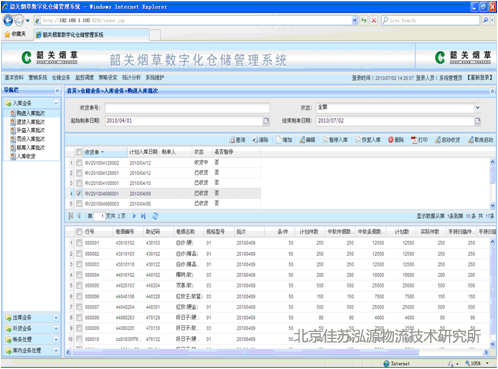498x369 pixels.
Task: Go to previous page in pager
Action: [x=79, y=216]
